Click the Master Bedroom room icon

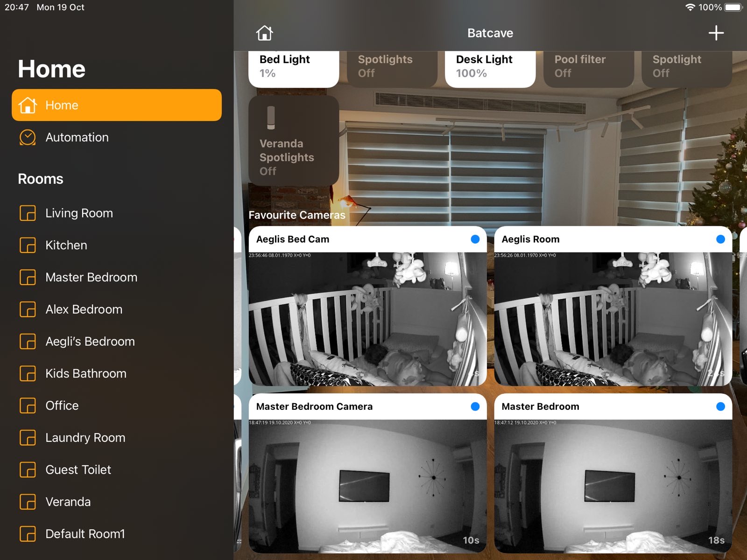tap(28, 277)
